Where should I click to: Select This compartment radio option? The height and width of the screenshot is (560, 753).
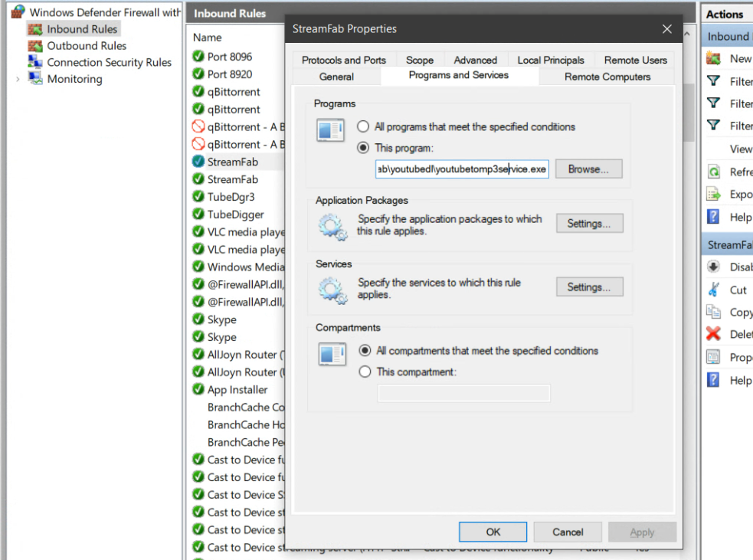(365, 372)
